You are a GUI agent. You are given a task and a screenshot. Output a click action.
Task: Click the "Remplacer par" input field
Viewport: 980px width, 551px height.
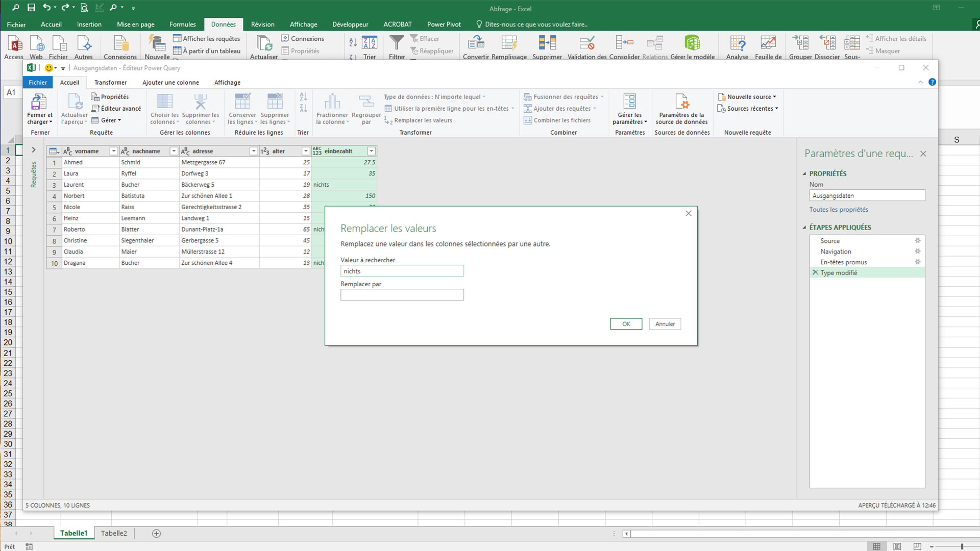tap(402, 294)
